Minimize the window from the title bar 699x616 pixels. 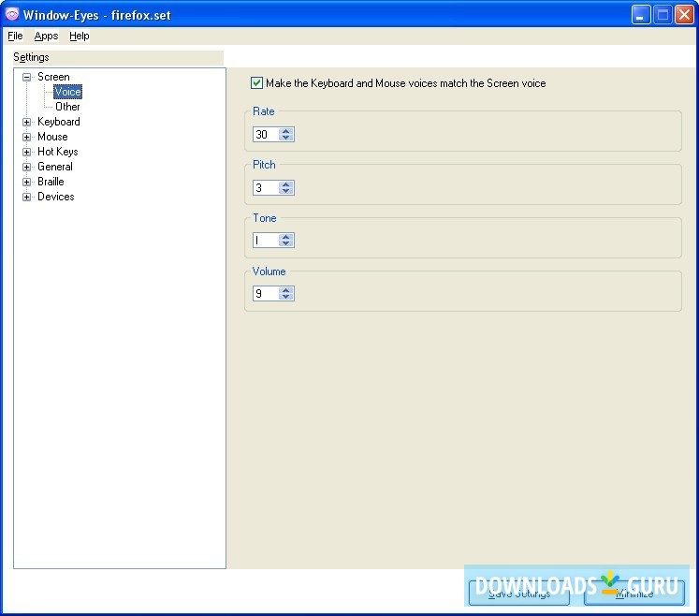point(641,15)
